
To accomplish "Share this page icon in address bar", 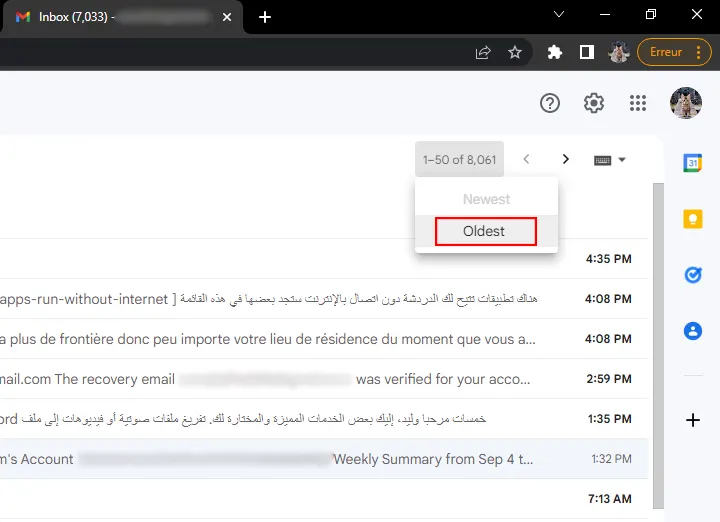I will 483,52.
